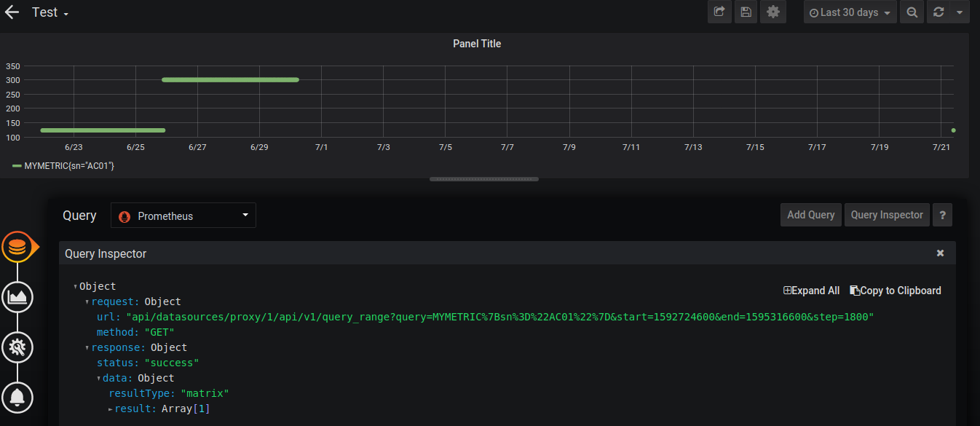The height and width of the screenshot is (426, 980).
Task: Click the 7/21 x-axis label
Action: click(941, 147)
